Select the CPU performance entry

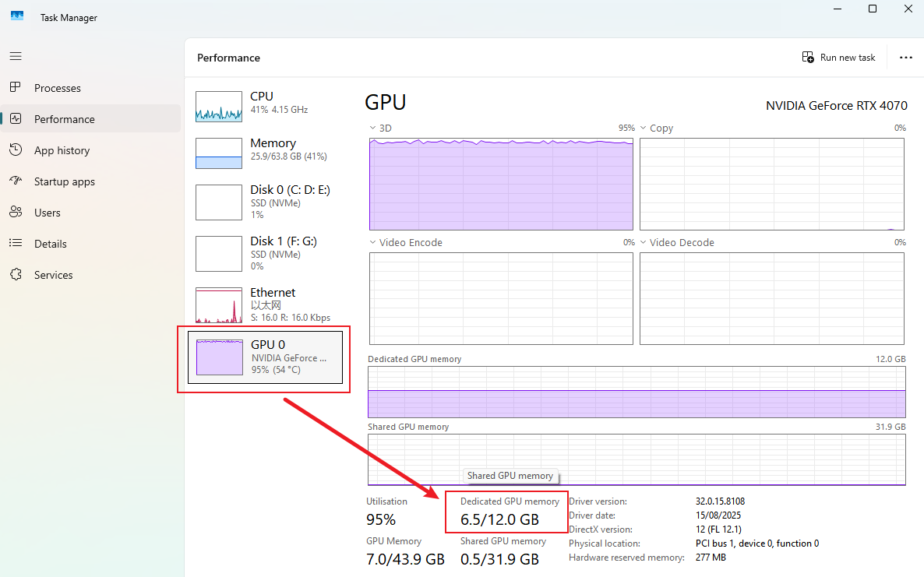pos(265,104)
